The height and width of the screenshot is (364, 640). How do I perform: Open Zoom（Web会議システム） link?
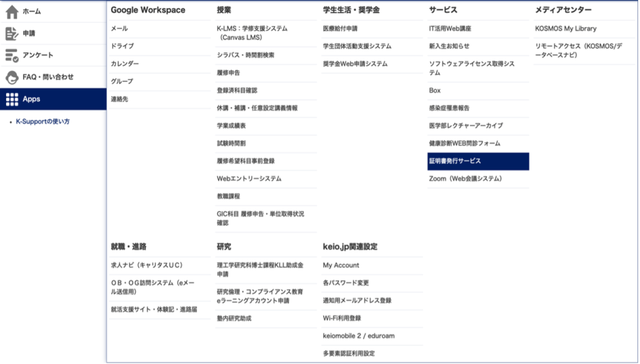pyautogui.click(x=465, y=179)
